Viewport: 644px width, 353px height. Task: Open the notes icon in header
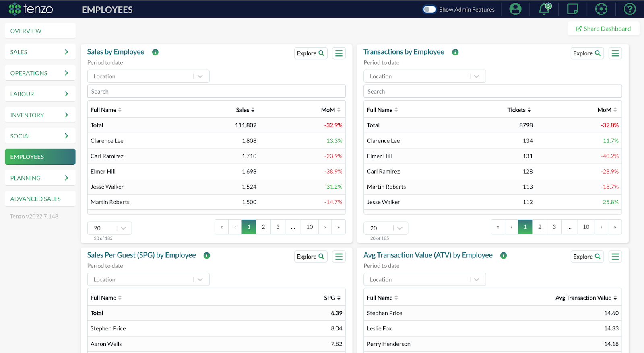[572, 9]
